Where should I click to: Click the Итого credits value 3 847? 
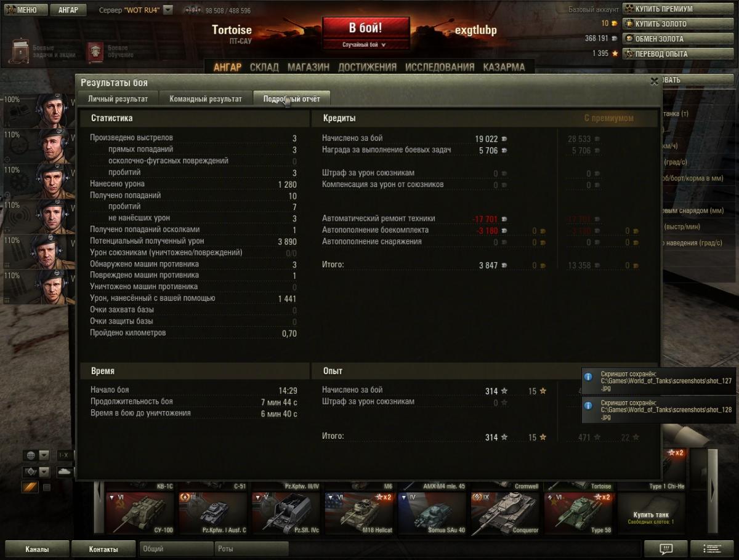[x=488, y=265]
